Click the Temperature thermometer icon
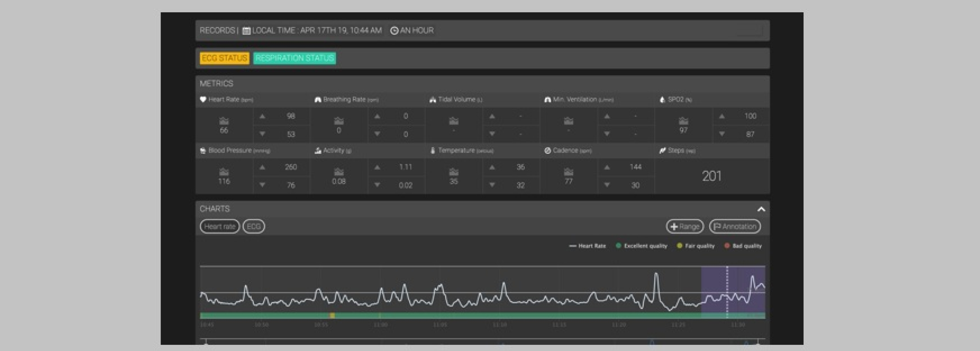The image size is (980, 351). pyautogui.click(x=433, y=151)
